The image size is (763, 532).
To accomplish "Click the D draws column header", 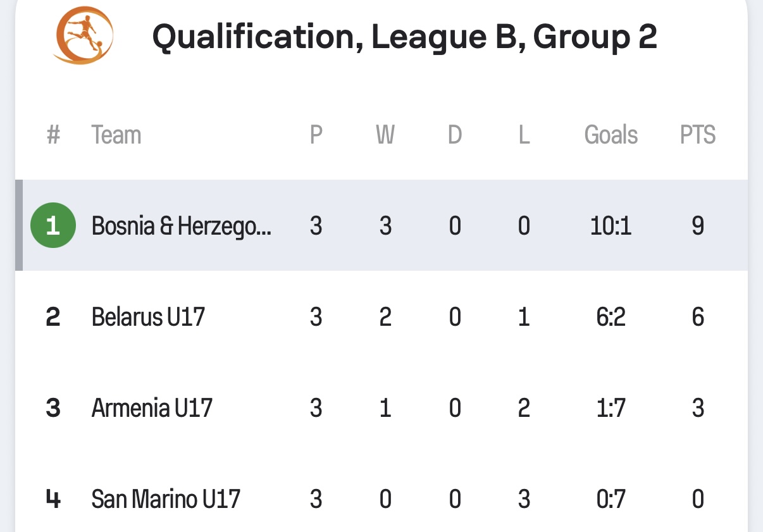I will pos(455,135).
